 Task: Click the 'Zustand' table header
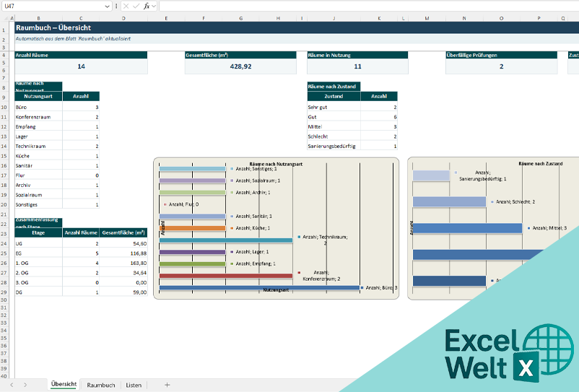(x=334, y=96)
